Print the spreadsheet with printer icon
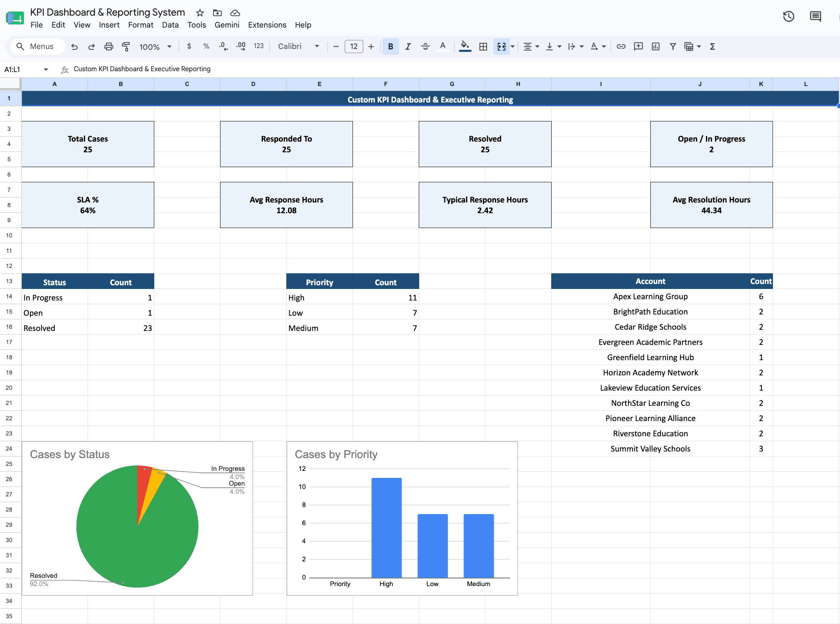The height and width of the screenshot is (624, 840). (x=109, y=47)
